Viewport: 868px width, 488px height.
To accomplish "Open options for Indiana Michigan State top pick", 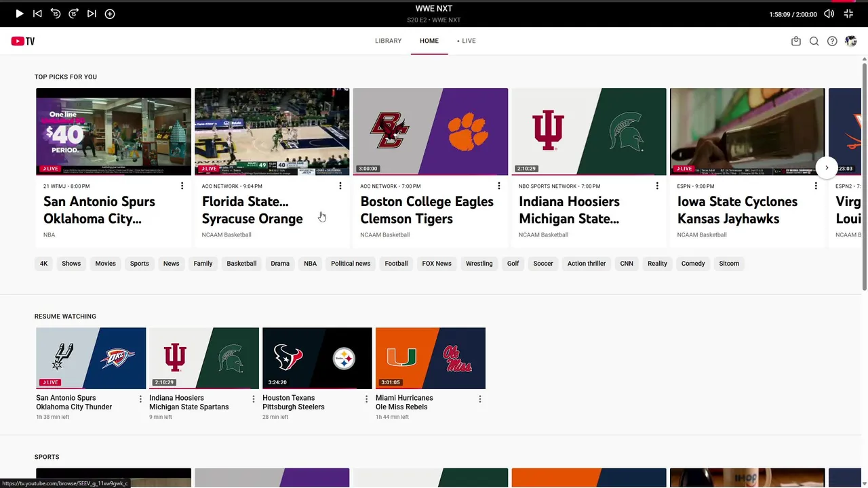I will click(657, 186).
